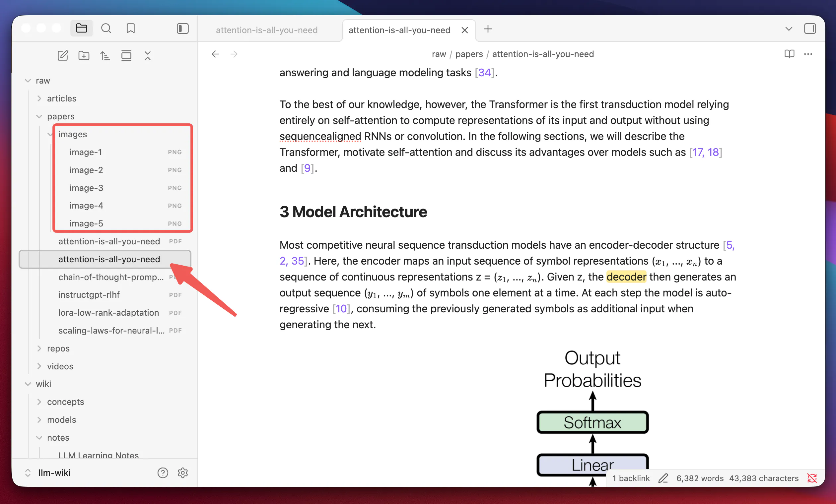This screenshot has width=836, height=504.
Task: Open the help icon in sidebar footer
Action: click(163, 473)
